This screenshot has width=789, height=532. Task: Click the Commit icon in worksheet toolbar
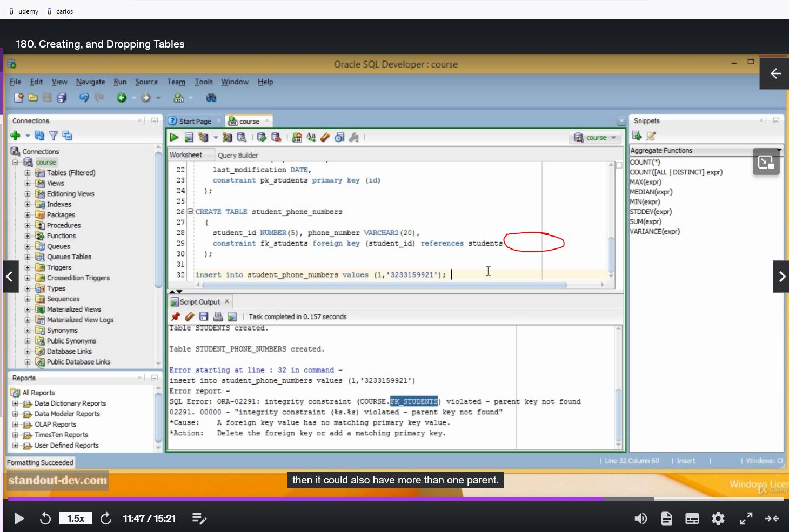[262, 138]
